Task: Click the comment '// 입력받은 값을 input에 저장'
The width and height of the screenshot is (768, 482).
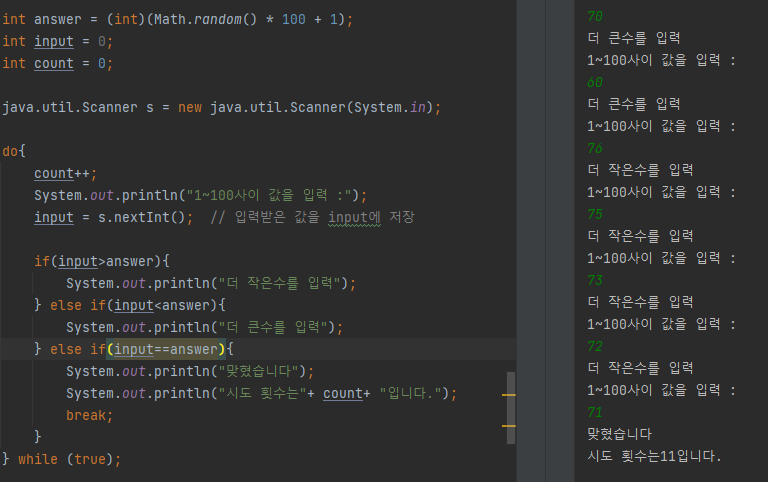Action: [x=312, y=217]
